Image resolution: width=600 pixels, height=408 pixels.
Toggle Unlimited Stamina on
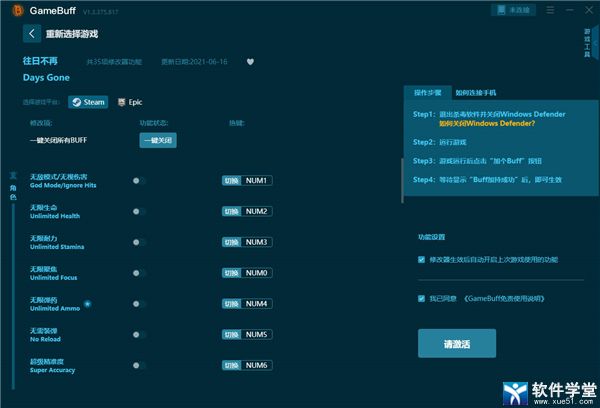tap(138, 243)
